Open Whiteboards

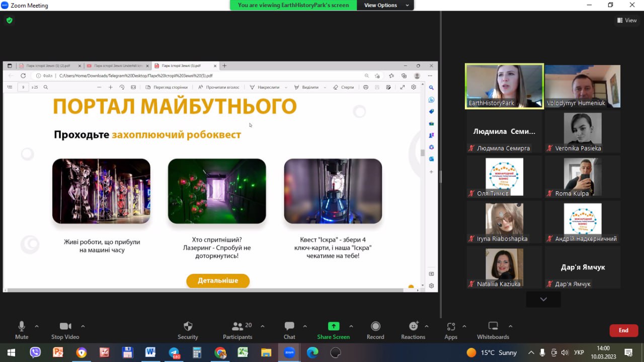pyautogui.click(x=493, y=326)
